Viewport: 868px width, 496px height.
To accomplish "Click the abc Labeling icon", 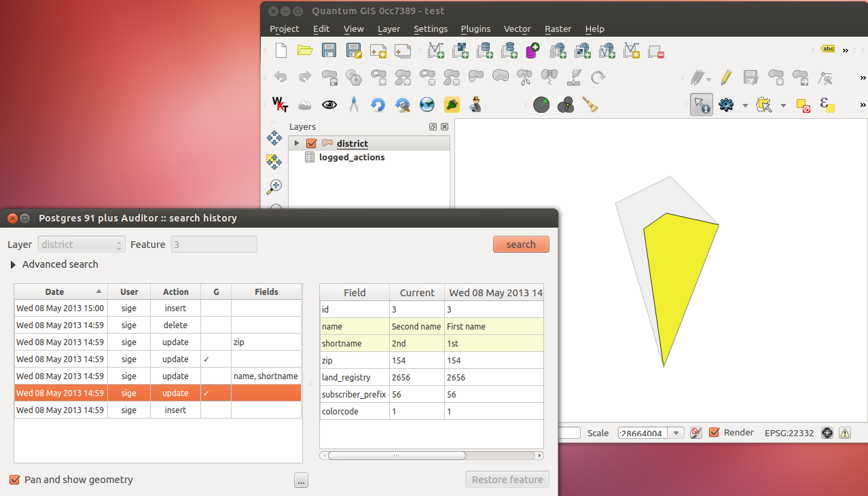I will click(x=827, y=50).
